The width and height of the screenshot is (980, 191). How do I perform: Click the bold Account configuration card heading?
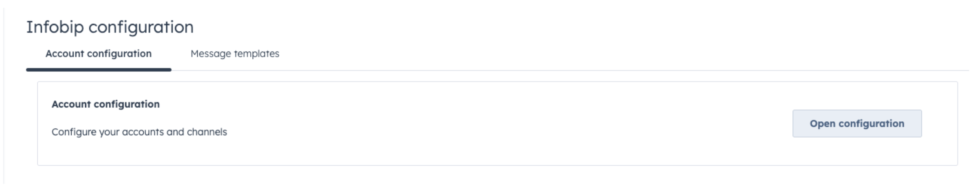[x=106, y=104]
